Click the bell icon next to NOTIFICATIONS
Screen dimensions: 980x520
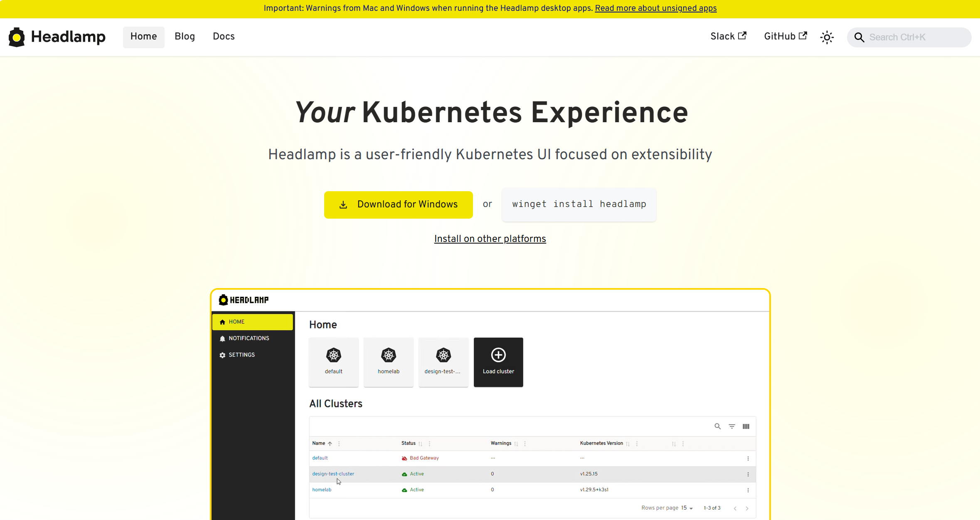point(222,339)
